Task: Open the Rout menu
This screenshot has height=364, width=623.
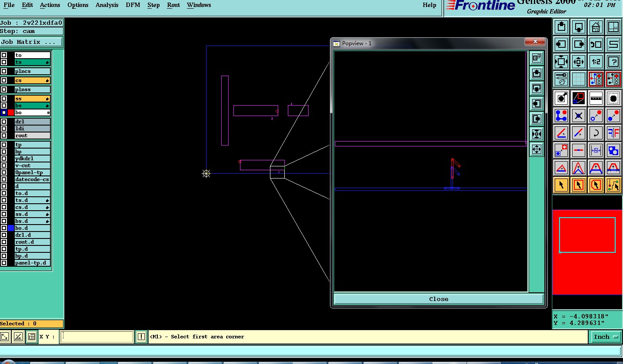Action: 173,5
